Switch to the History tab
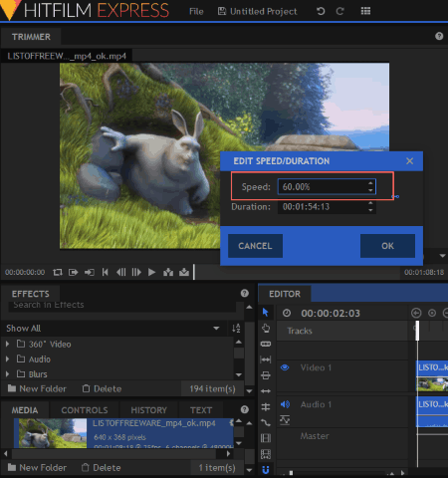Screen dimensions: 448x478 [148, 410]
